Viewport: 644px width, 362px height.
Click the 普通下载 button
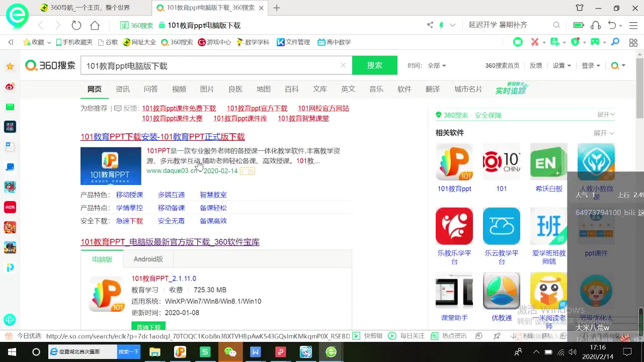(148, 326)
